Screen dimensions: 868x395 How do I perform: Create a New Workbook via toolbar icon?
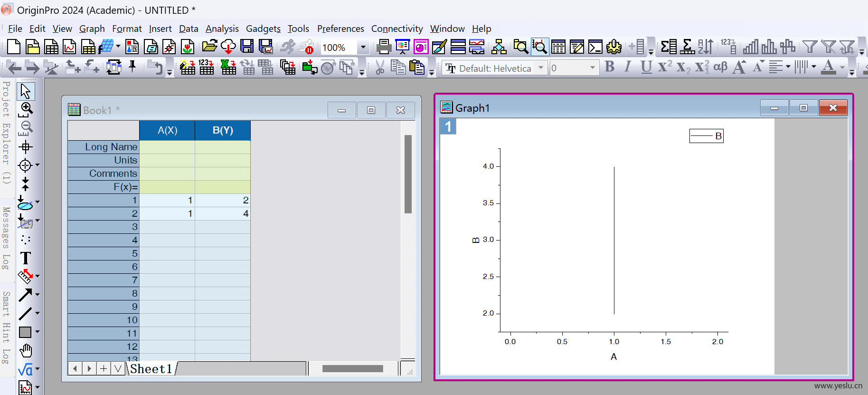coord(51,47)
